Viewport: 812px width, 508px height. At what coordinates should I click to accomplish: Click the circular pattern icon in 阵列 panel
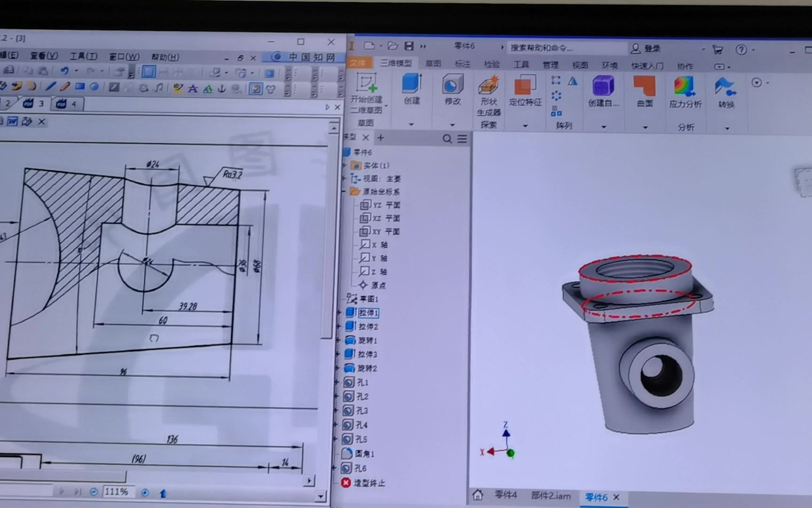point(556,96)
